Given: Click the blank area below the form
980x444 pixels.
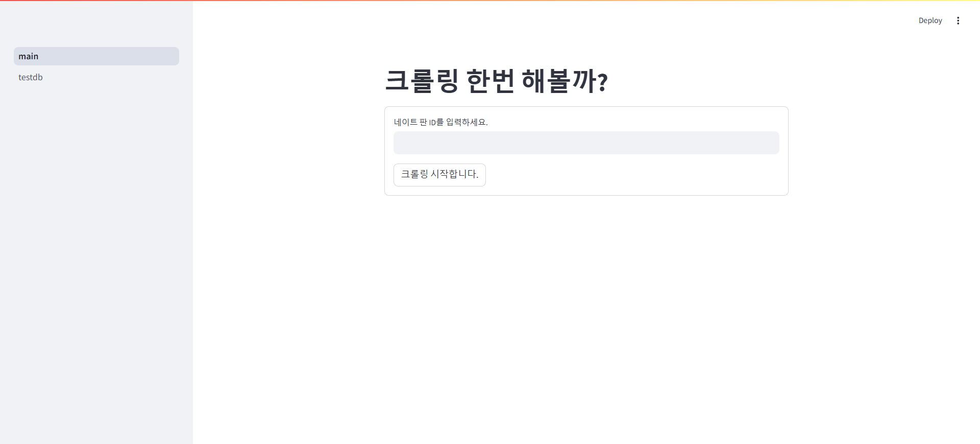Looking at the screenshot, I should coord(586,307).
